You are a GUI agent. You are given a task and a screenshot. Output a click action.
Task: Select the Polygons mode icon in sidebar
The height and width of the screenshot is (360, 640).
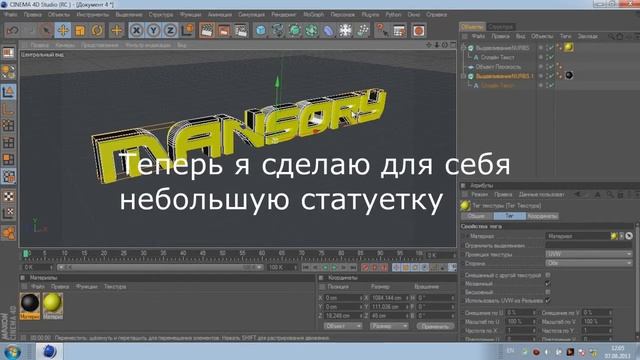point(8,159)
